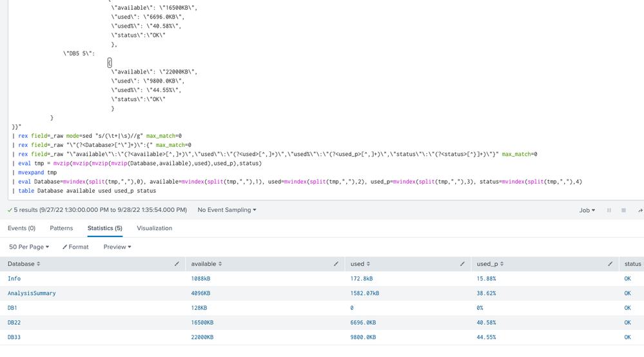Pause the running search job
The width and height of the screenshot is (644, 357).
pos(609,210)
